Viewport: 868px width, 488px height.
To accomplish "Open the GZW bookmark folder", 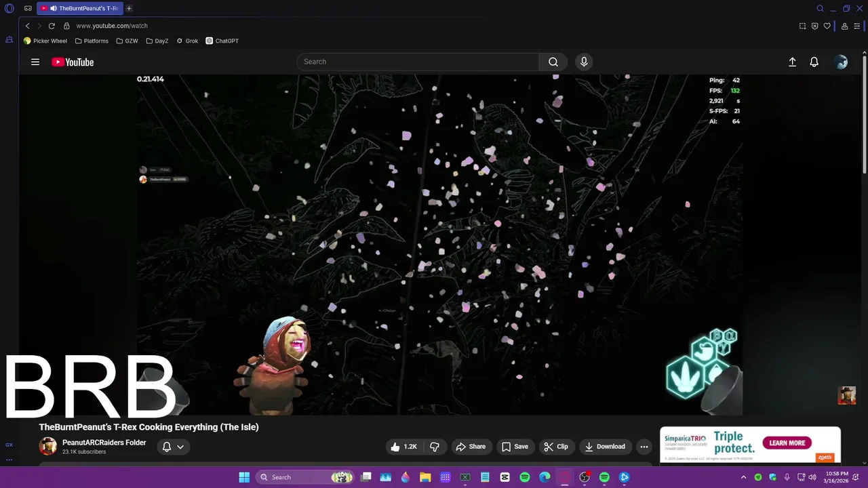I will click(127, 41).
